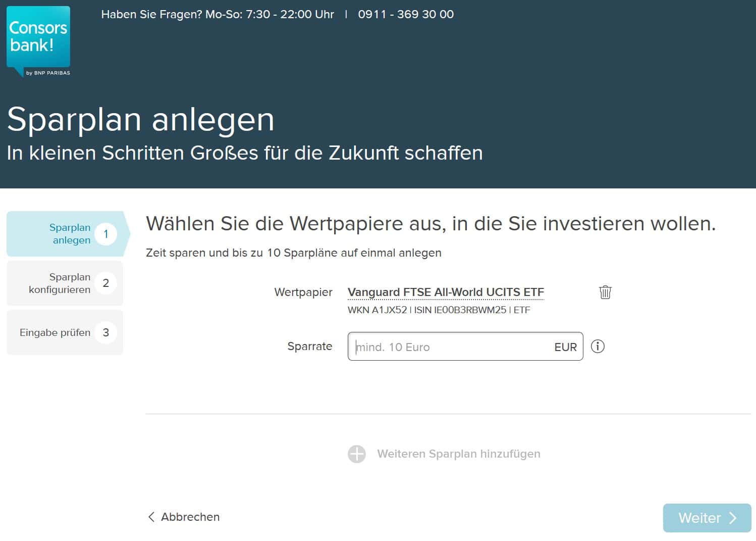The width and height of the screenshot is (756, 541).
Task: Select step 2 Sparplan konfigurieren
Action: [x=65, y=283]
